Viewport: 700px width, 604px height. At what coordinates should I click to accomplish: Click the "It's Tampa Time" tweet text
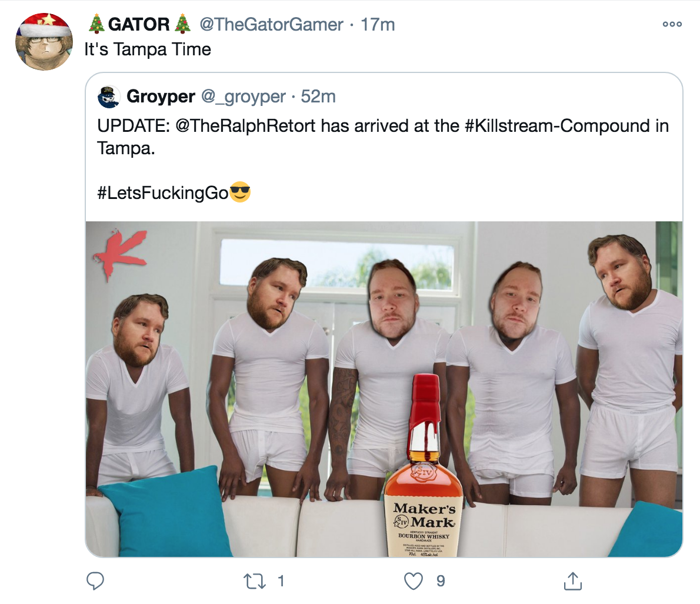coord(148,49)
